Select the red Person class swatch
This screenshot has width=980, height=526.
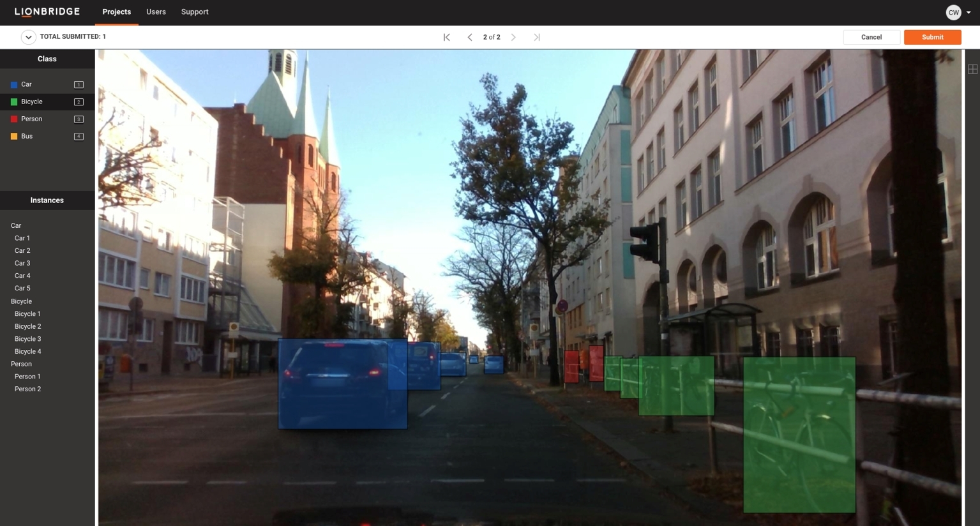tap(14, 119)
